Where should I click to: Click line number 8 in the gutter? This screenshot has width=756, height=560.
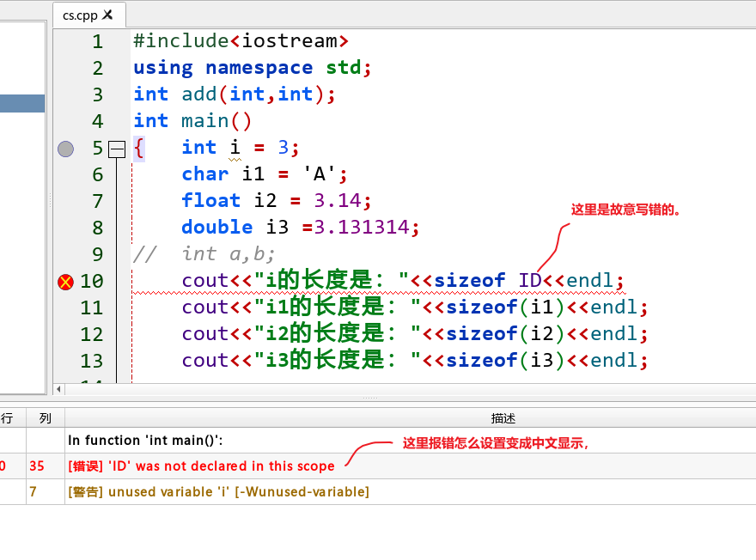pos(97,228)
